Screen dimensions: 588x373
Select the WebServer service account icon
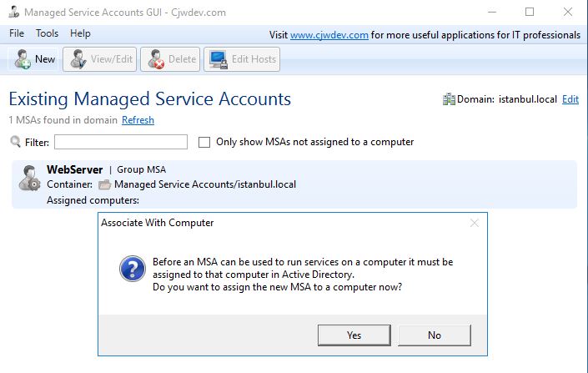click(30, 178)
